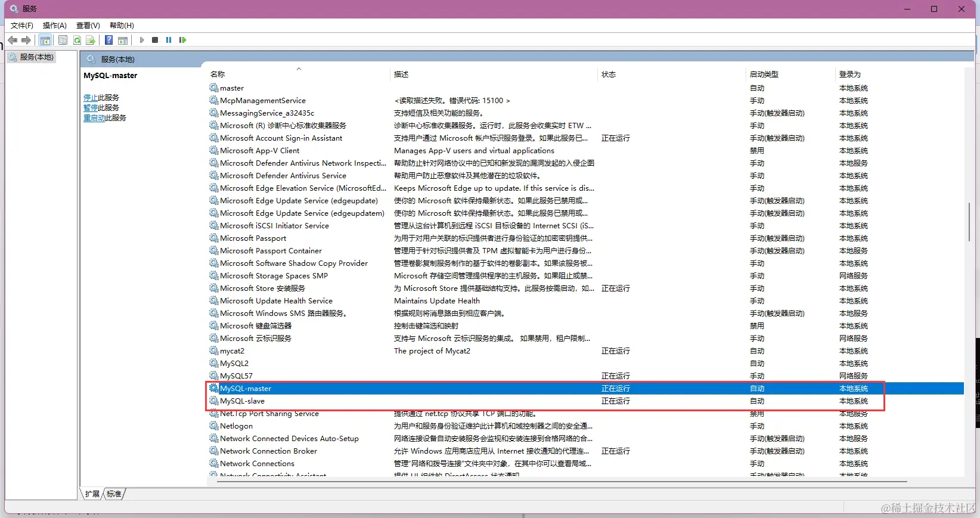Image resolution: width=980 pixels, height=518 pixels.
Task: Sort by the 启动类型 column header
Action: pos(790,74)
